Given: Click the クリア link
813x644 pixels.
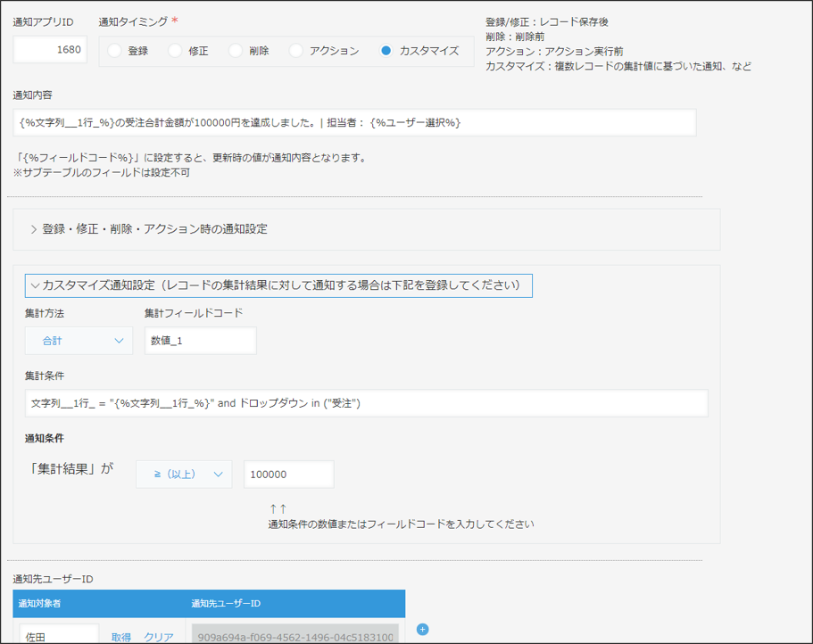Looking at the screenshot, I should click(x=159, y=637).
